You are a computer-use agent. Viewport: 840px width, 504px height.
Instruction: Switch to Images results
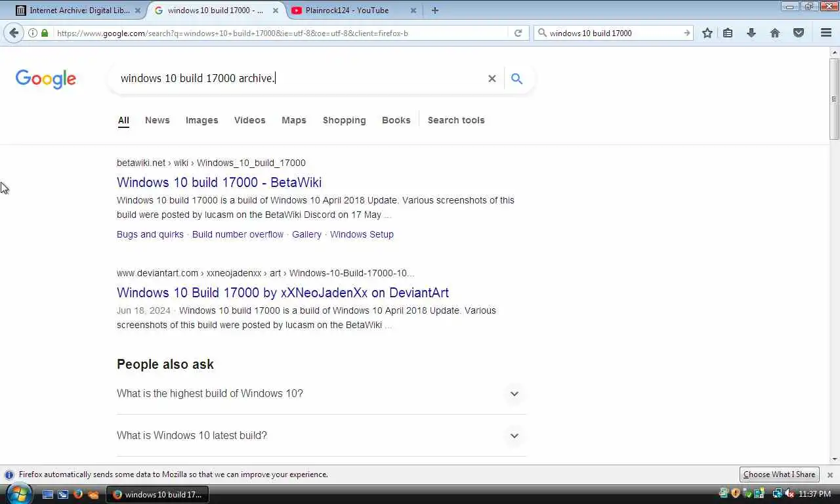pos(201,120)
